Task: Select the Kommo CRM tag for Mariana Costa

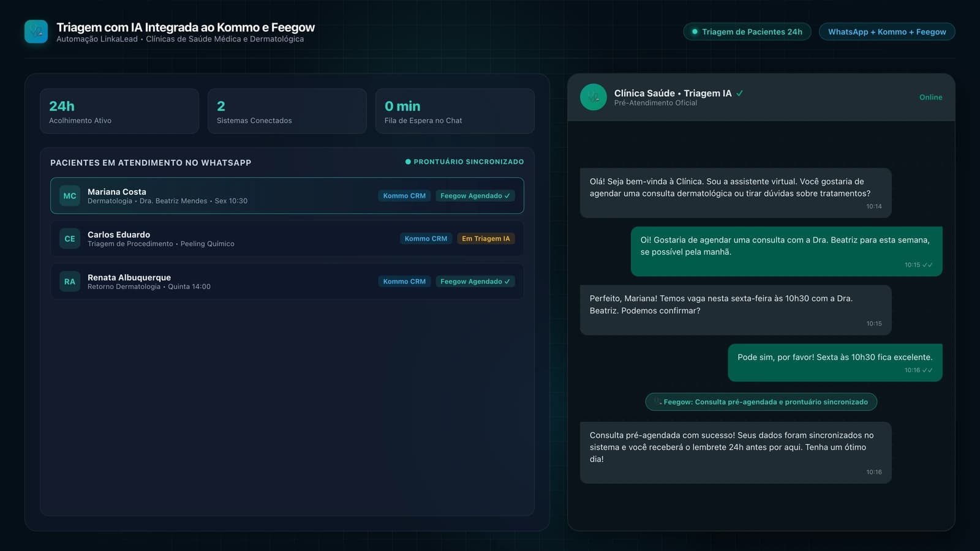Action: 404,196
